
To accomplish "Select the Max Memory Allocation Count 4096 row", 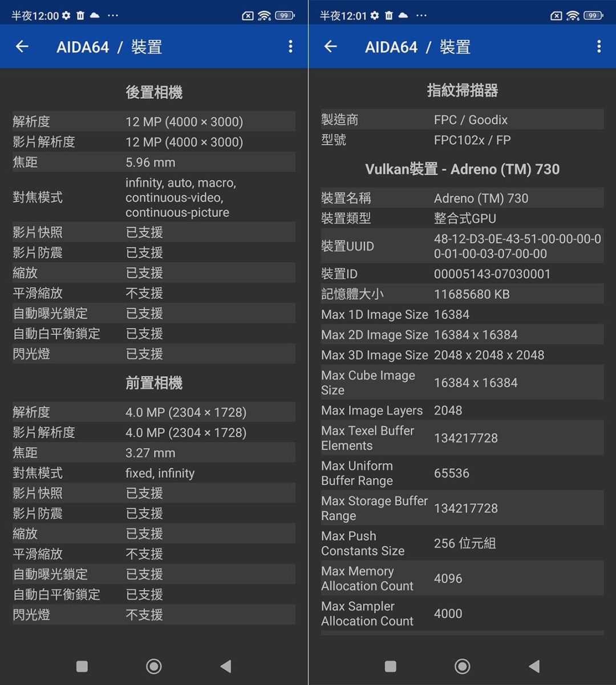I will (x=463, y=578).
